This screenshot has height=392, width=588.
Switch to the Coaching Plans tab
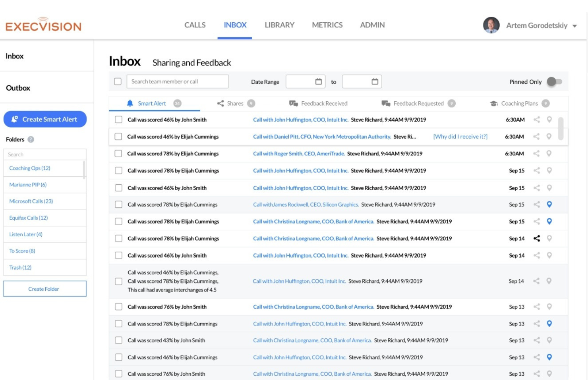[x=520, y=103]
